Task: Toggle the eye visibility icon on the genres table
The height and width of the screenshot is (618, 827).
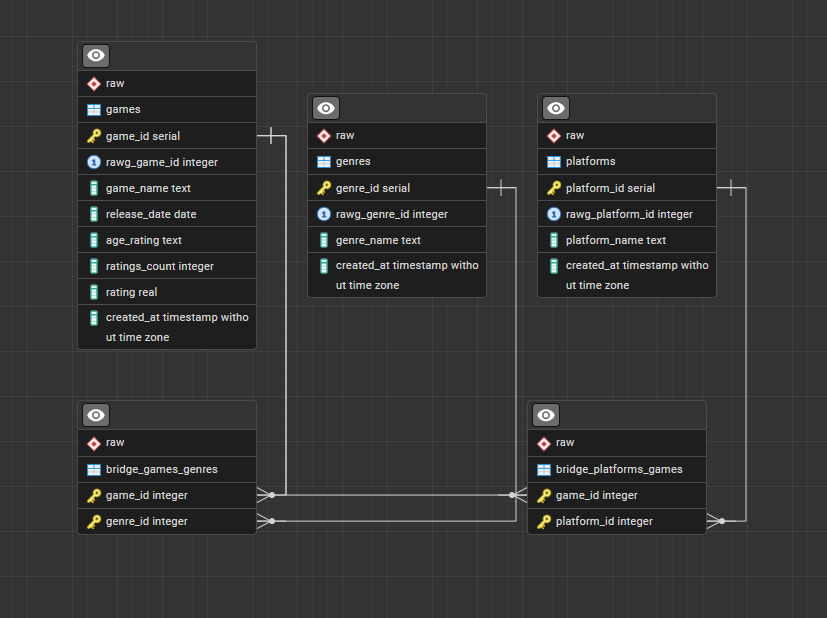Action: pyautogui.click(x=325, y=107)
